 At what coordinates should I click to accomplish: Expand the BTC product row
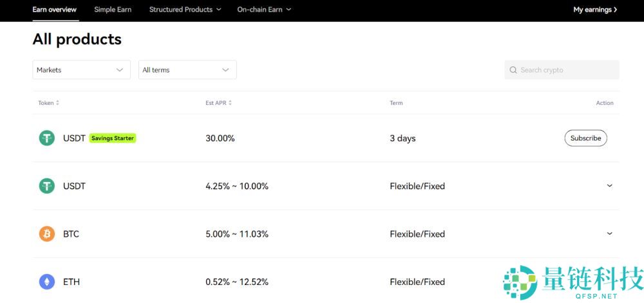point(610,234)
